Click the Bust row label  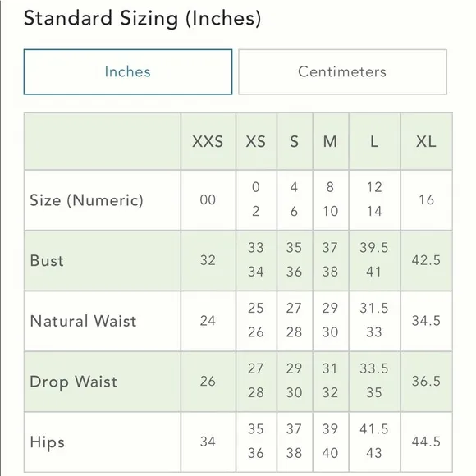(x=47, y=260)
